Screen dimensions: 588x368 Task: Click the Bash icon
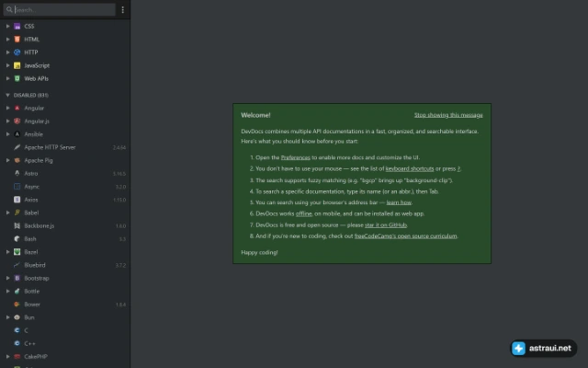click(x=17, y=239)
